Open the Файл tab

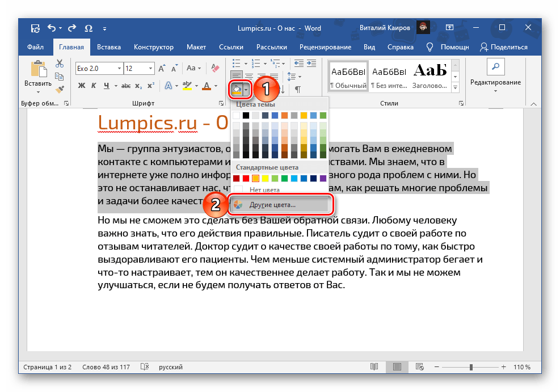click(35, 47)
